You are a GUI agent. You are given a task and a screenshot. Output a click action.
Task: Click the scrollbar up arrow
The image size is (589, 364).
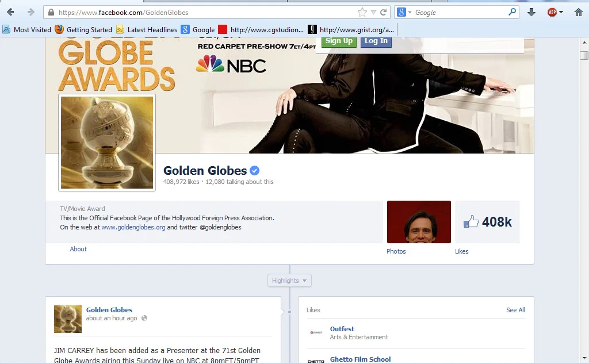coord(584,43)
